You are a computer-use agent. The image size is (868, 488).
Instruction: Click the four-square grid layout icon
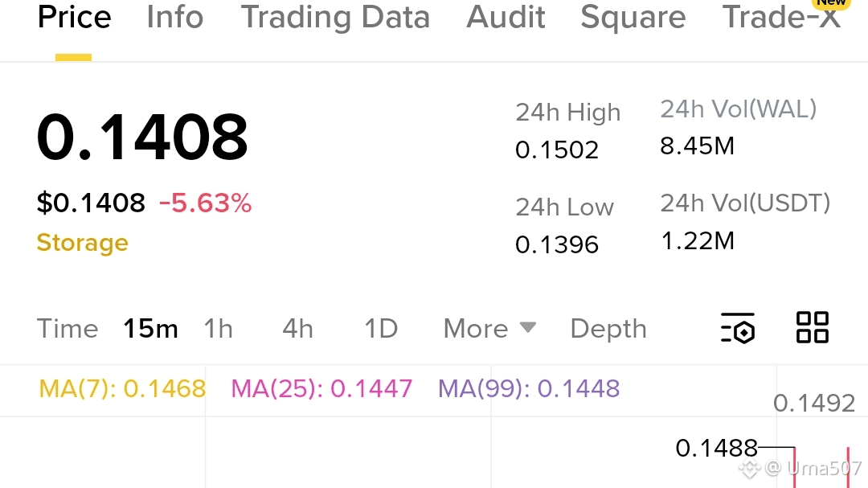click(812, 328)
